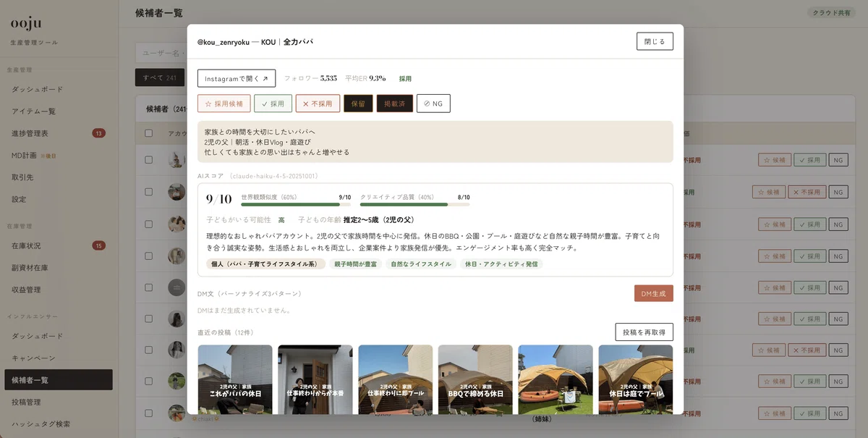
Task: Click the クラウド共有 badge
Action: pyautogui.click(x=831, y=13)
